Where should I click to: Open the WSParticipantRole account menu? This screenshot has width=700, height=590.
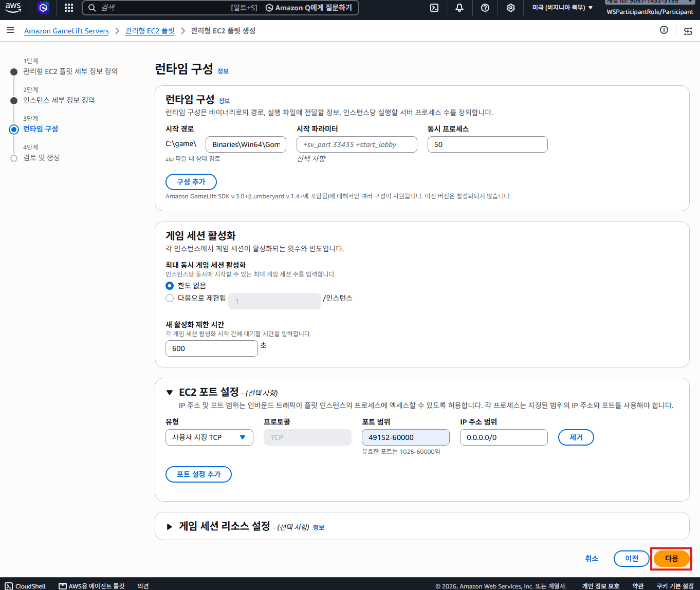point(650,11)
